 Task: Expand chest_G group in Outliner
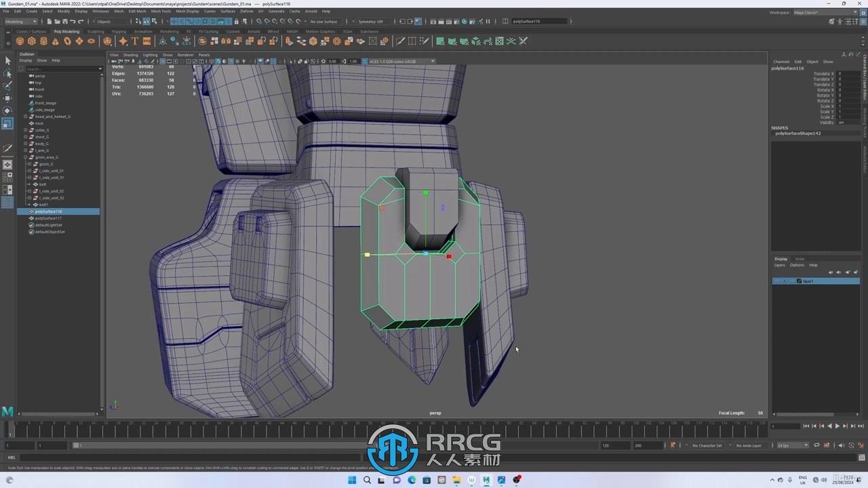pos(25,137)
